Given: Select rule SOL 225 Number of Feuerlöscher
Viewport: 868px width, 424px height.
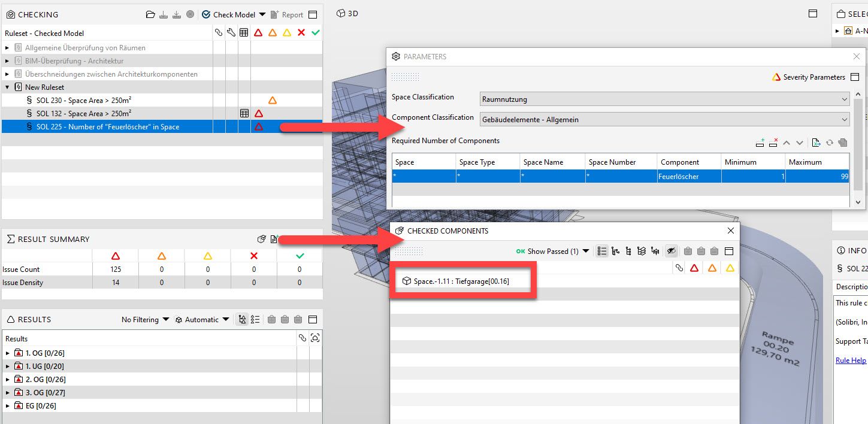Looking at the screenshot, I should (107, 127).
